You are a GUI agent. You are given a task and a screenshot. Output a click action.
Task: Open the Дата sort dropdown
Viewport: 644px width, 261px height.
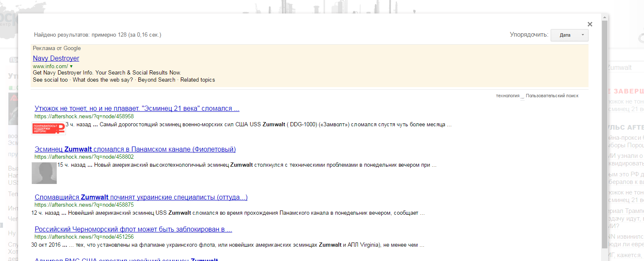pos(570,35)
